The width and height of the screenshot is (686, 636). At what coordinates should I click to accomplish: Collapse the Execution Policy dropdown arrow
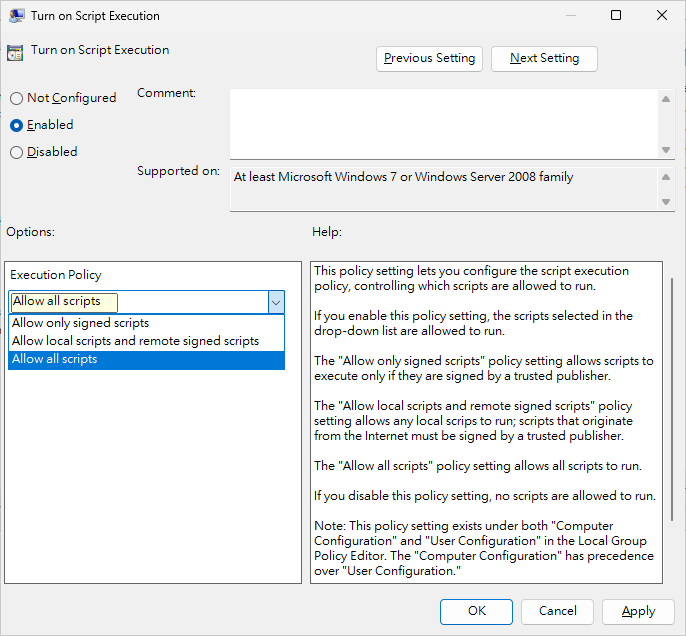pyautogui.click(x=275, y=302)
